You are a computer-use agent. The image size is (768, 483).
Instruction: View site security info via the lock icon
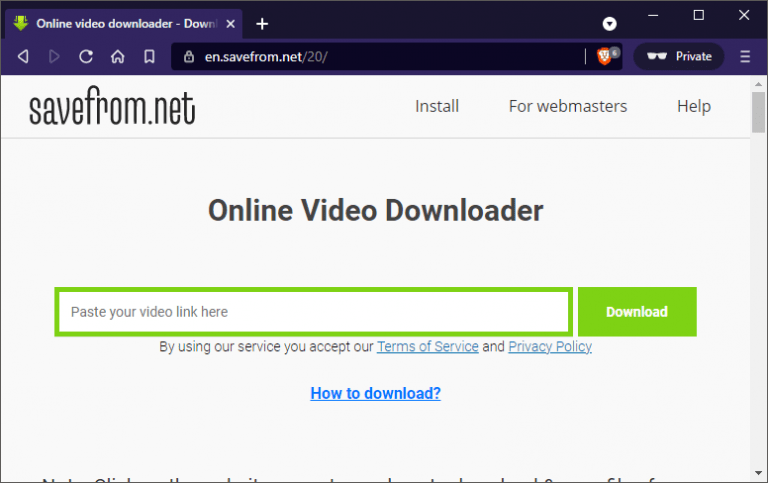(188, 57)
